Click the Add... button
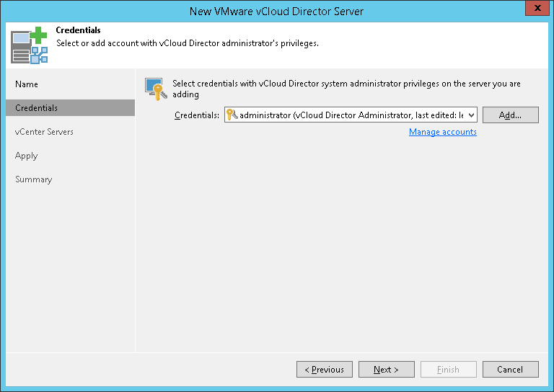 click(510, 115)
